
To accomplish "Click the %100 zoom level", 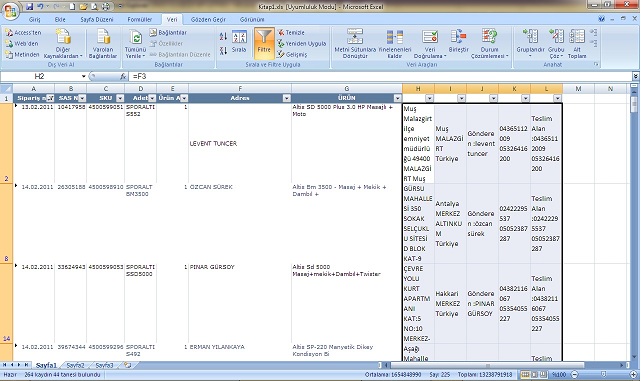I will (x=558, y=374).
